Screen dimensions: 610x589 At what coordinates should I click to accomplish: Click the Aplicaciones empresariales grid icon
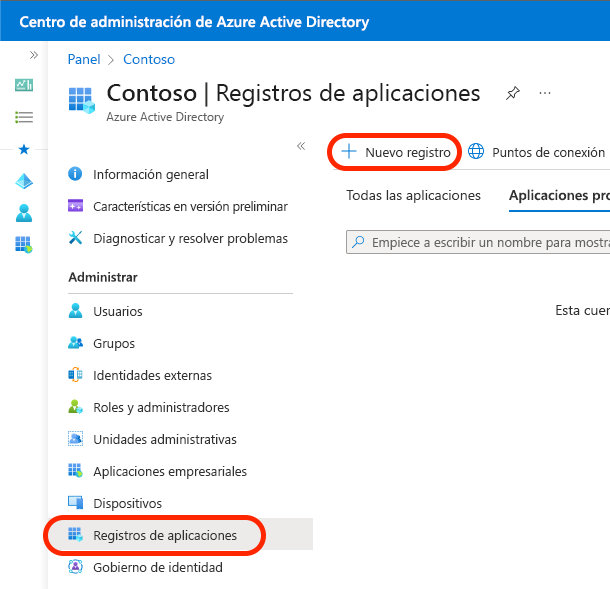click(x=75, y=470)
